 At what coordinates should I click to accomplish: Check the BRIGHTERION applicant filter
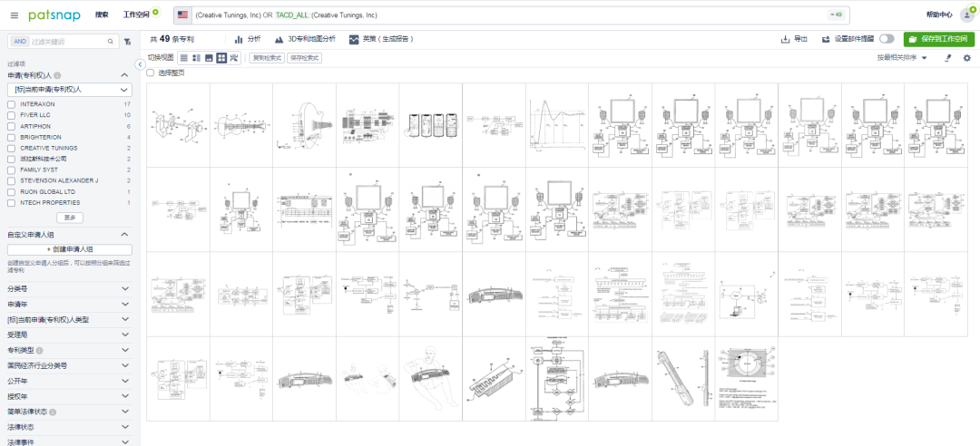click(x=11, y=137)
